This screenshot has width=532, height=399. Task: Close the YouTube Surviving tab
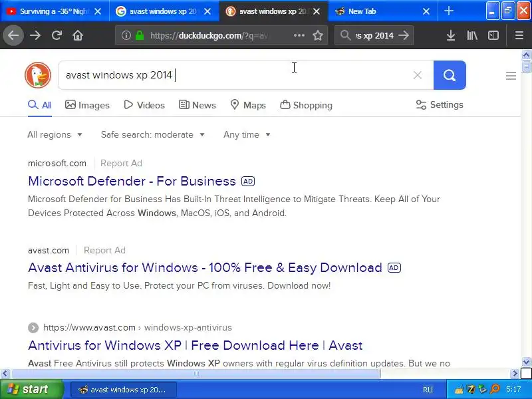[x=98, y=11]
